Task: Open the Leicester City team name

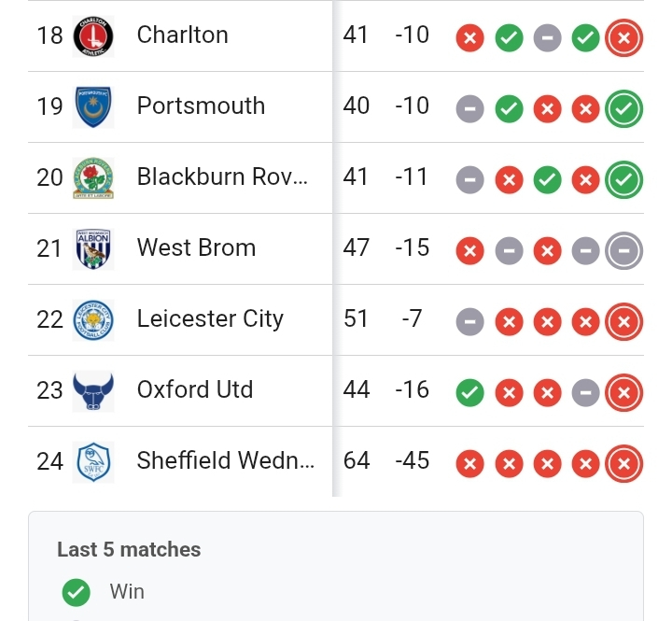Action: pos(210,319)
